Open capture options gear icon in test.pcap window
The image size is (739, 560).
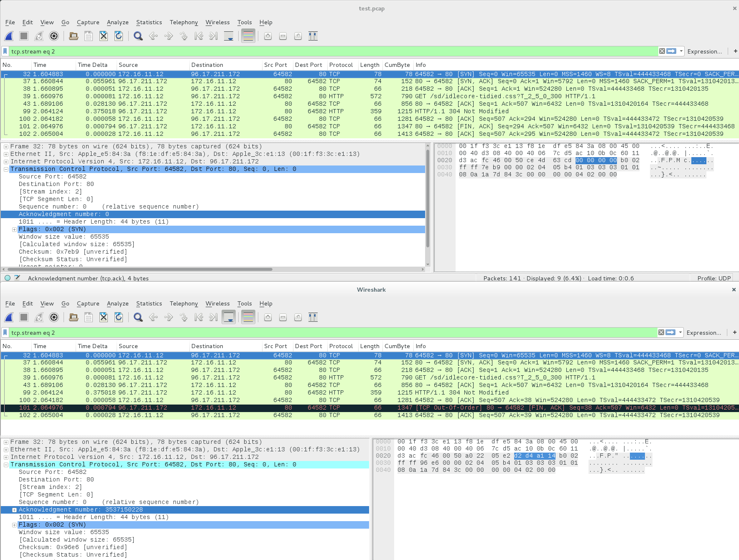[54, 36]
